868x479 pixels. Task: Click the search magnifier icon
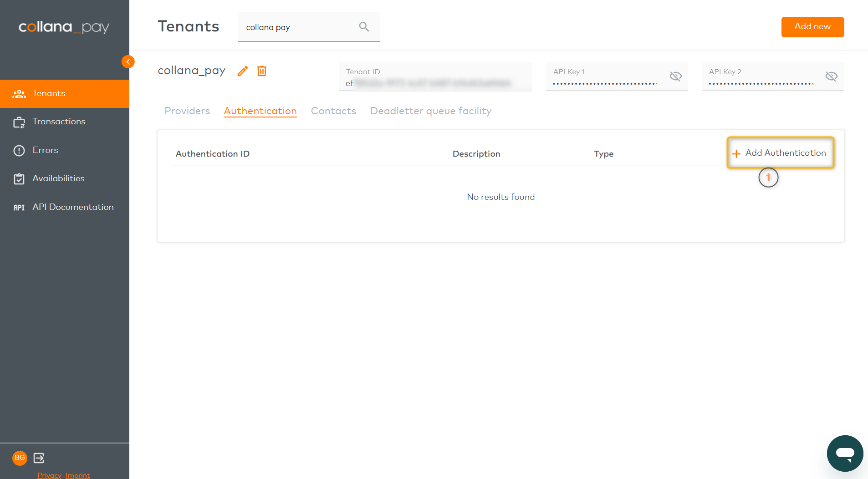(364, 27)
